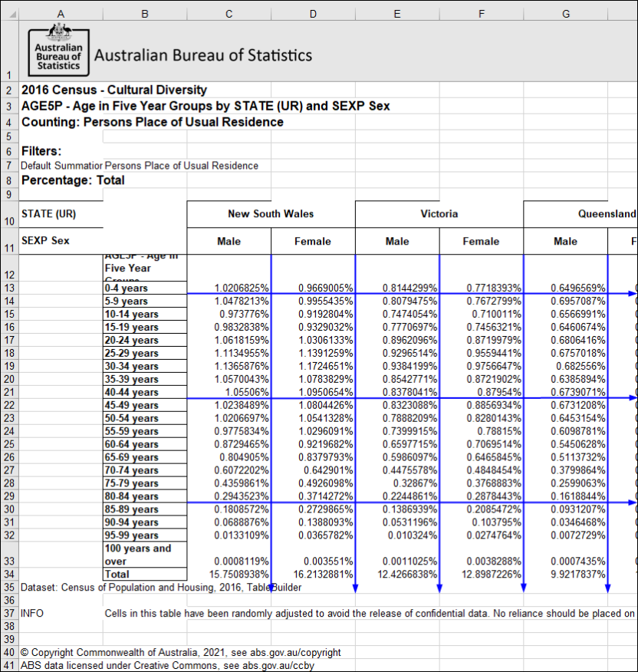The height and width of the screenshot is (672, 638).
Task: Select the 0-4 years age group cell
Action: 144,288
